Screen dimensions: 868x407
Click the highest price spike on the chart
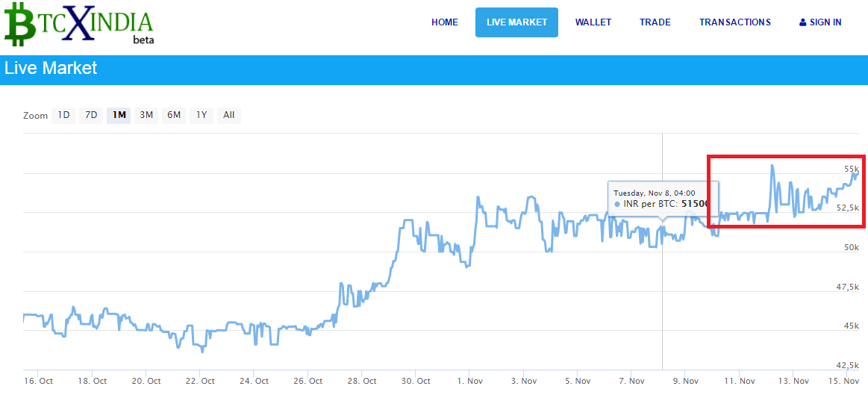pos(772,166)
